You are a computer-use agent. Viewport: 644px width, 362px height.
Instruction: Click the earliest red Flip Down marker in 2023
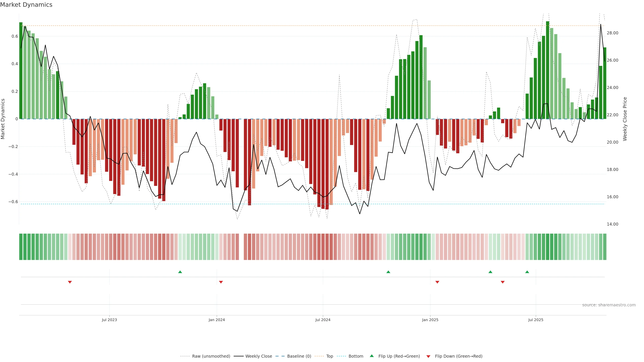pos(70,282)
